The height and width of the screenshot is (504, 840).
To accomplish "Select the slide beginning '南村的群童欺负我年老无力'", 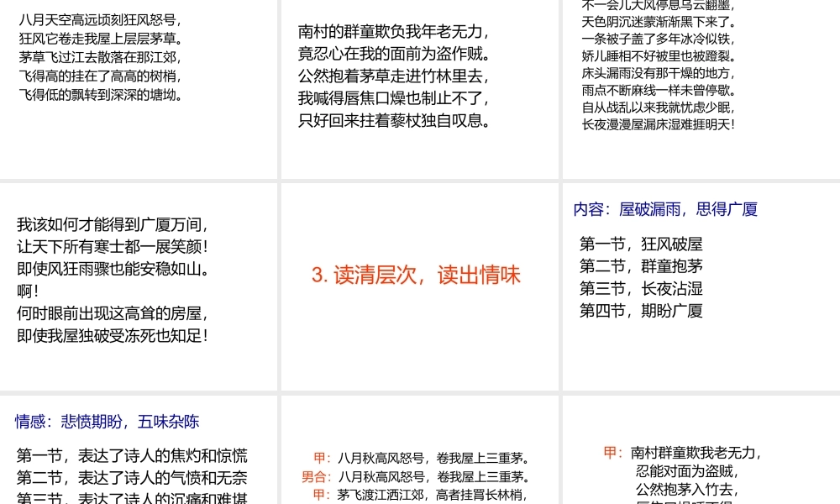I will 419,89.
